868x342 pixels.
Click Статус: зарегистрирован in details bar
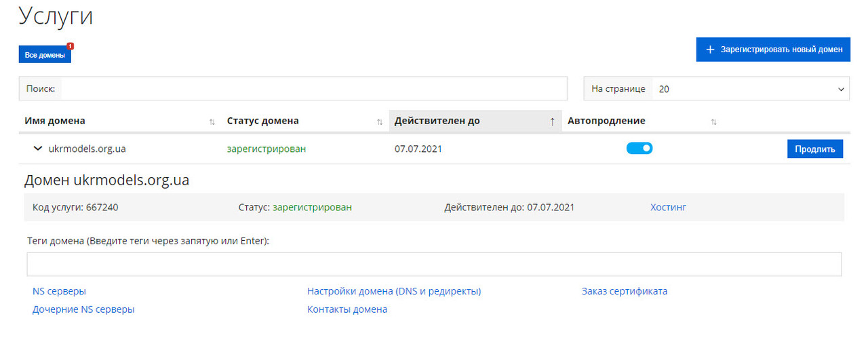296,207
